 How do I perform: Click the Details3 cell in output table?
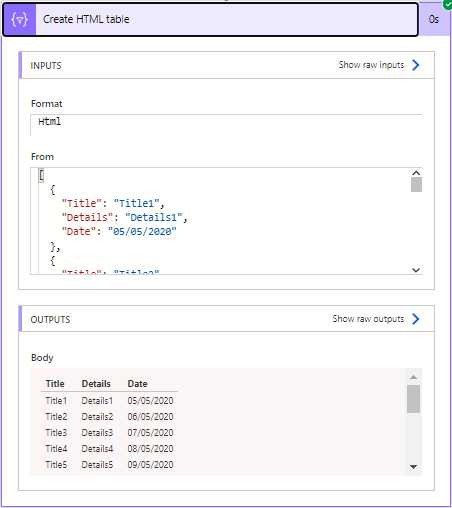point(97,433)
